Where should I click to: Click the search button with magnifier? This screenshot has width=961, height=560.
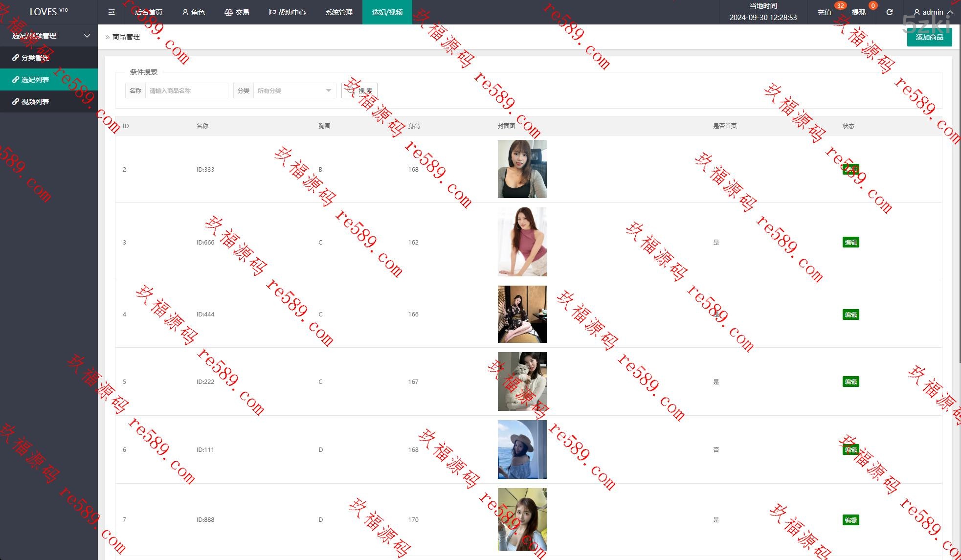click(x=359, y=90)
